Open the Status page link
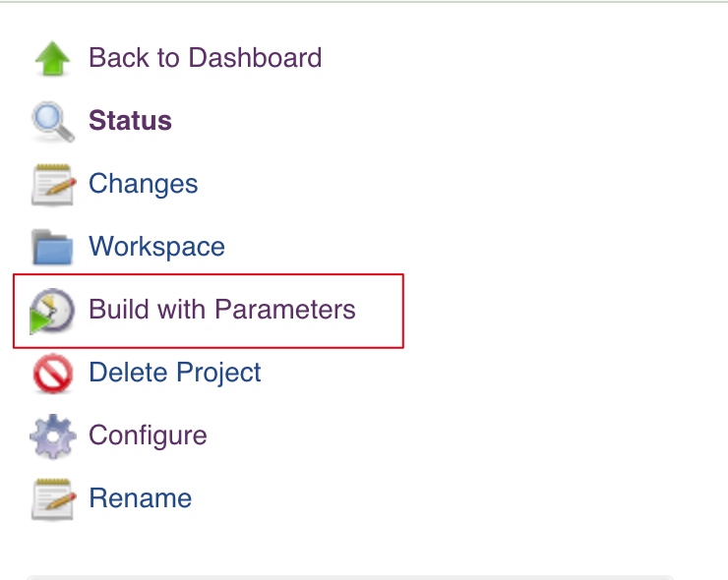Image resolution: width=728 pixels, height=580 pixels. click(x=130, y=121)
